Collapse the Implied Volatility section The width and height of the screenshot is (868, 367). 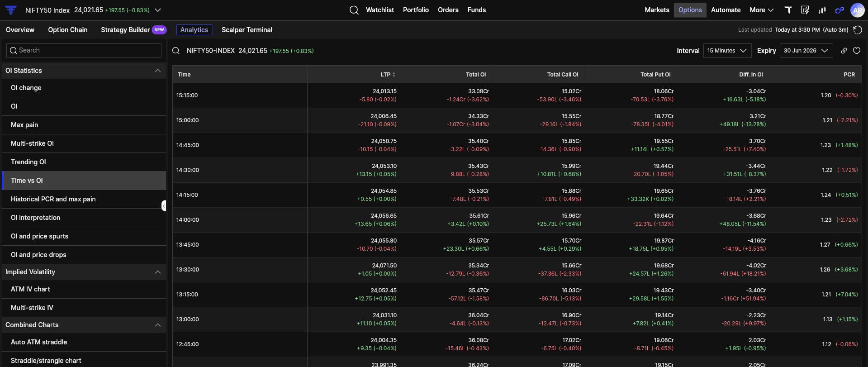pyautogui.click(x=157, y=272)
